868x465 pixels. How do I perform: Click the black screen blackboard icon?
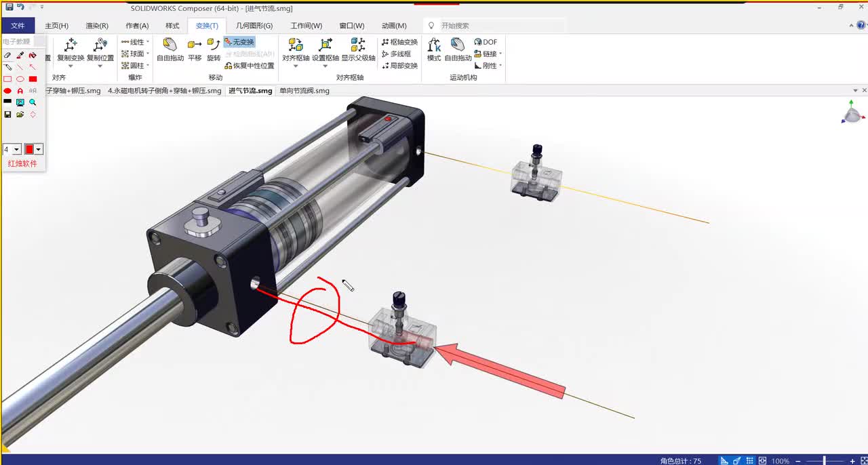click(x=7, y=102)
